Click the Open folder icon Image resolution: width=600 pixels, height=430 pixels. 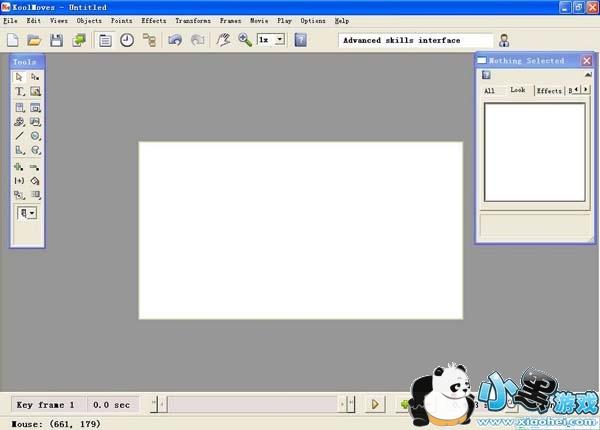34,40
